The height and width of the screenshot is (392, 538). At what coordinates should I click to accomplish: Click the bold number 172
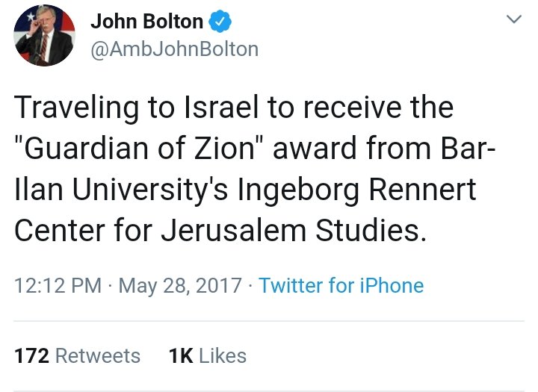point(33,356)
